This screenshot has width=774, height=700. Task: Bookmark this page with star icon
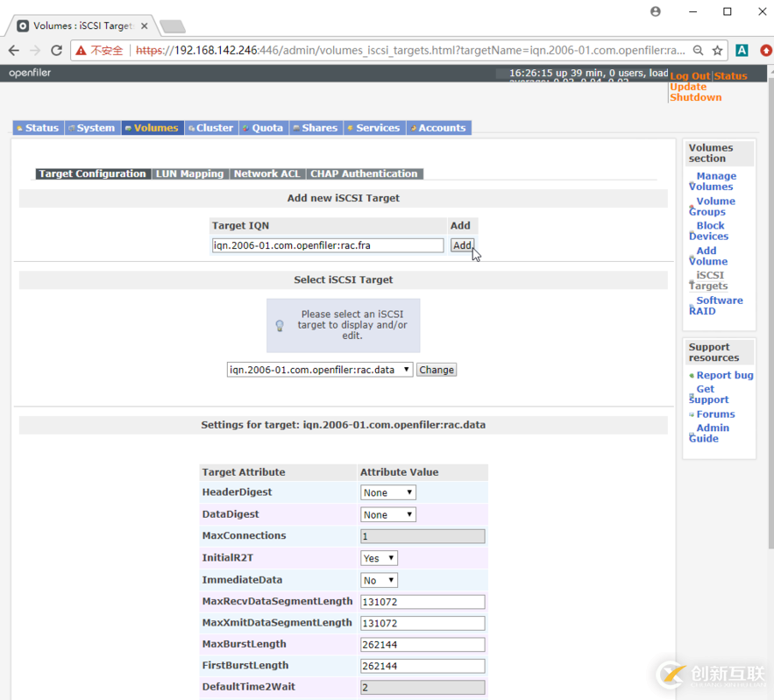717,51
